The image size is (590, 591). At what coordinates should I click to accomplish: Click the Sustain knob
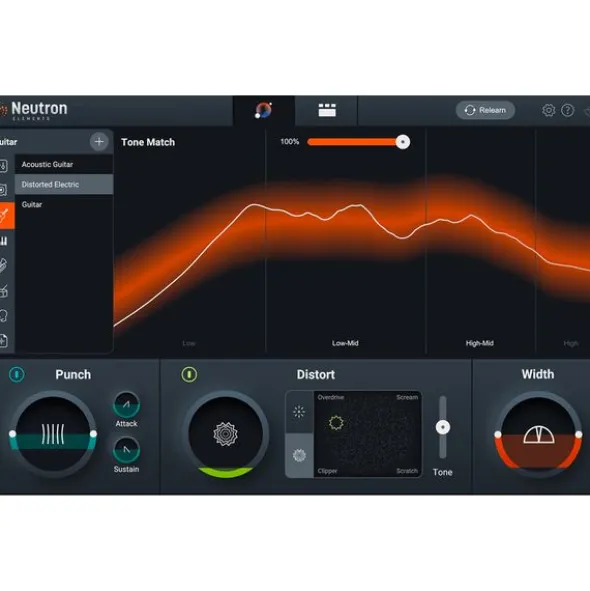(126, 450)
